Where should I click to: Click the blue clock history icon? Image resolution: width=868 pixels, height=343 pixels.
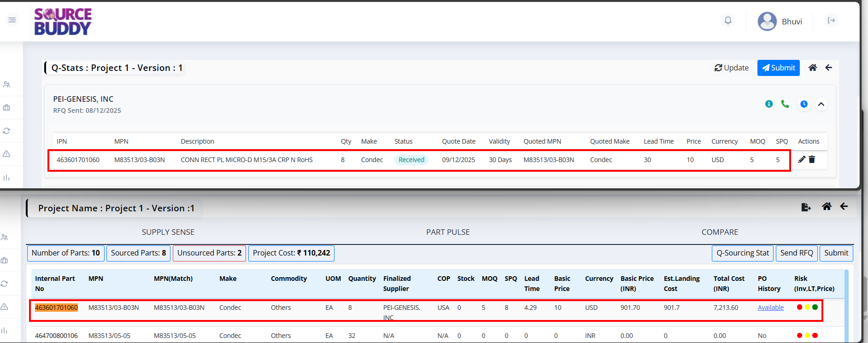point(804,104)
